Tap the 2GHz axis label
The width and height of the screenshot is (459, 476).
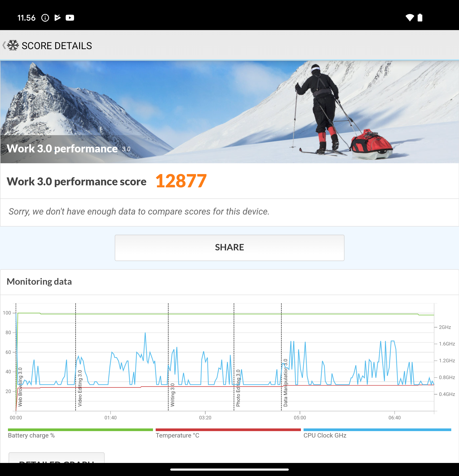click(445, 327)
